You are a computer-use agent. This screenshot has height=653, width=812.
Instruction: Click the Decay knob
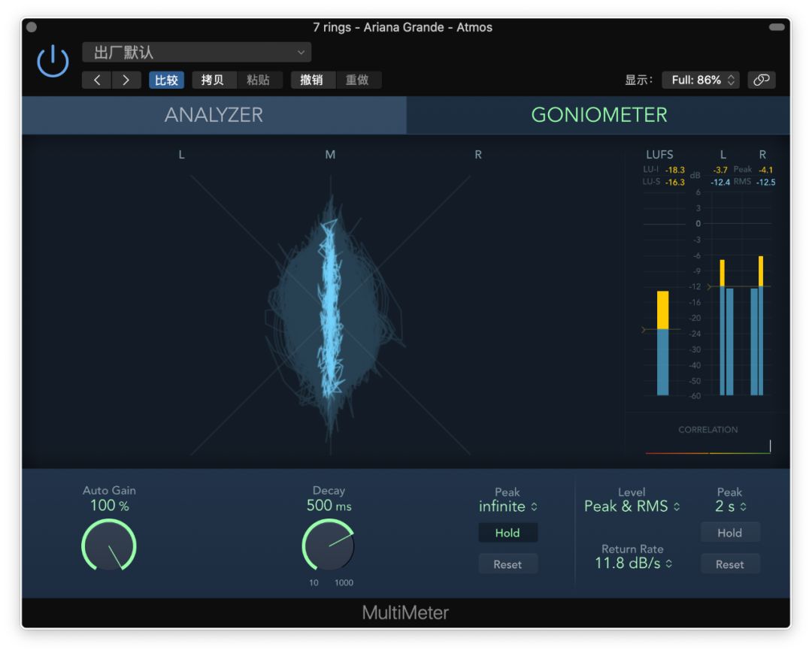click(329, 545)
